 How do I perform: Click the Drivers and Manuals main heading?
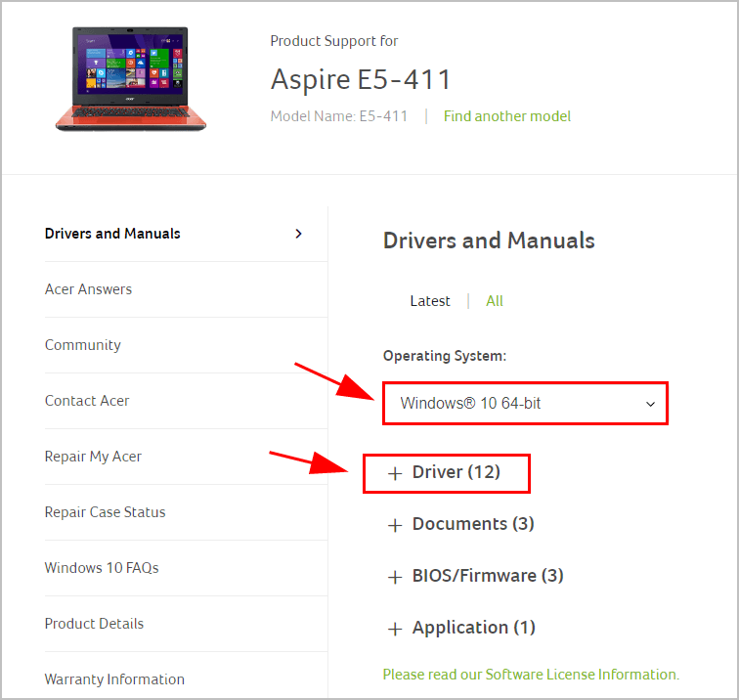[489, 241]
